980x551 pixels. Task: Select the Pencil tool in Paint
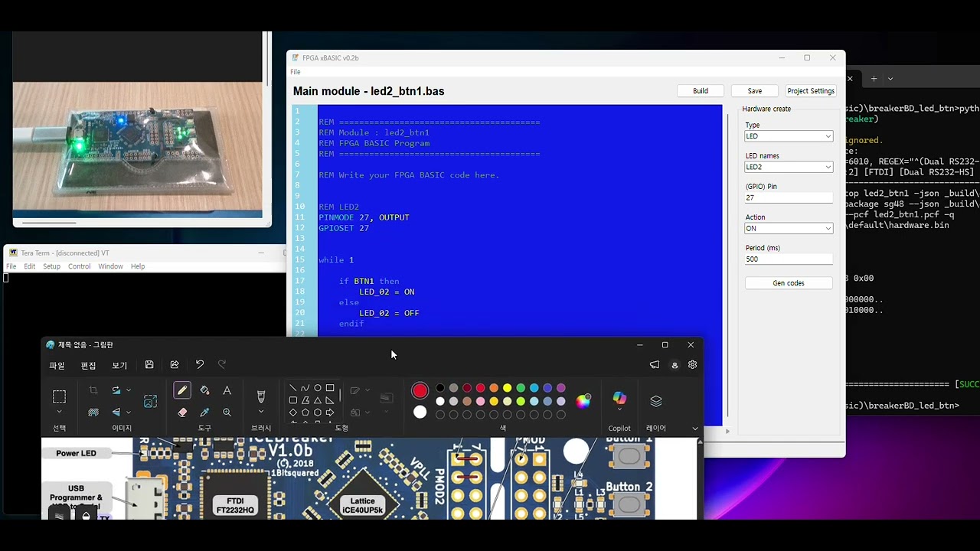[181, 390]
